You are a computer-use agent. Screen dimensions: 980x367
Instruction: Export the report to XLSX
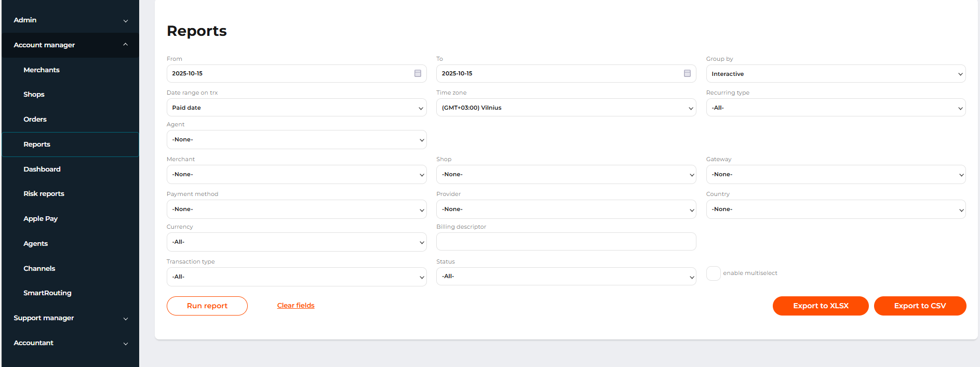[x=820, y=306]
